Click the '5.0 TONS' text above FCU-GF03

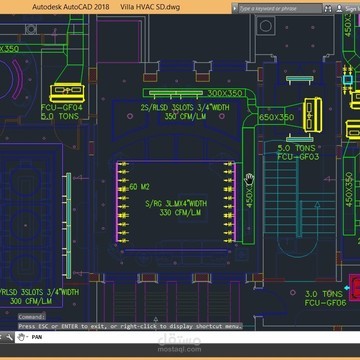point(296,148)
